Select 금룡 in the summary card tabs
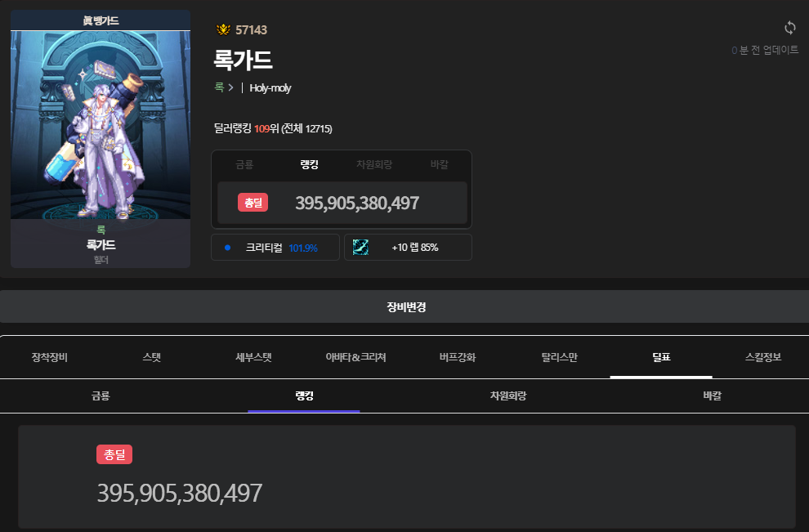 click(244, 164)
